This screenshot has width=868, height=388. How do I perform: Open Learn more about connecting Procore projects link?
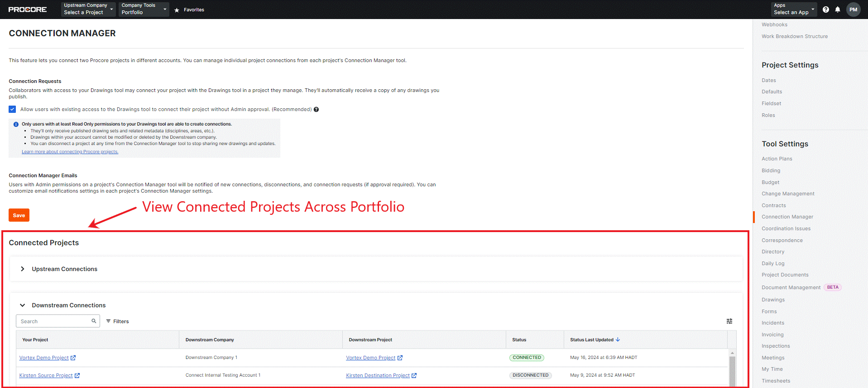(x=70, y=152)
